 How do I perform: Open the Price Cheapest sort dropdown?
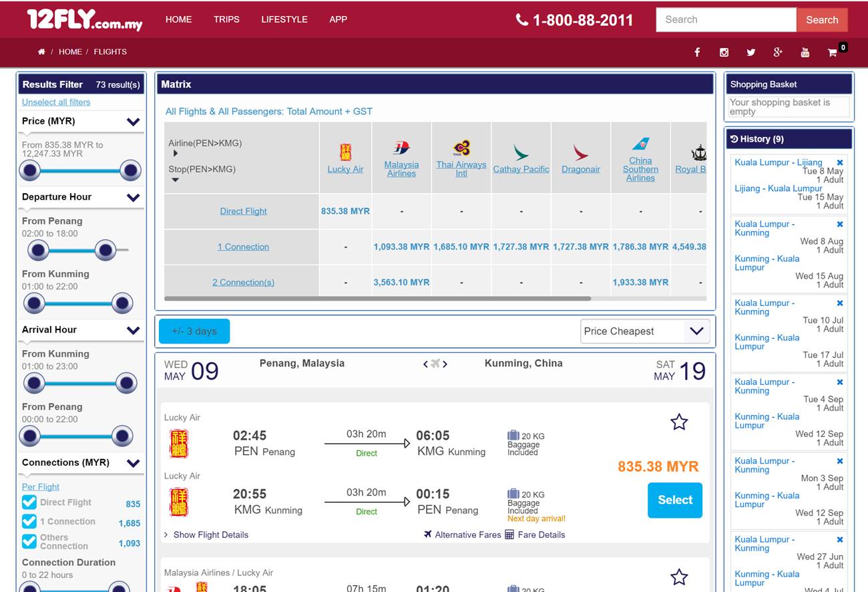[645, 331]
